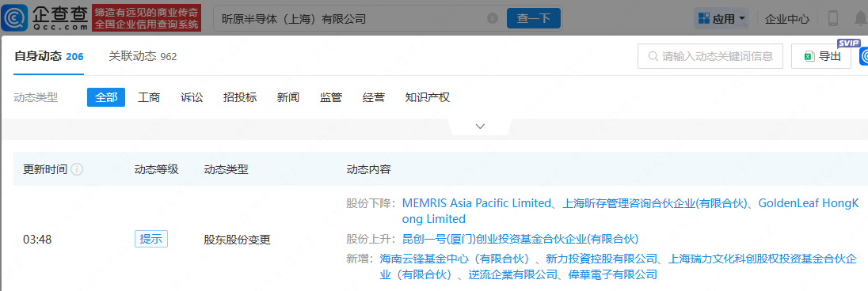
Task: Expand more filters with the down chevron
Action: pos(480,127)
